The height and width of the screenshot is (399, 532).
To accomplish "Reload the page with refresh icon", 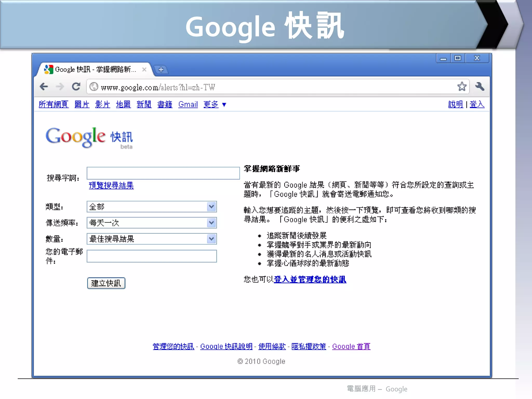I will (x=76, y=87).
